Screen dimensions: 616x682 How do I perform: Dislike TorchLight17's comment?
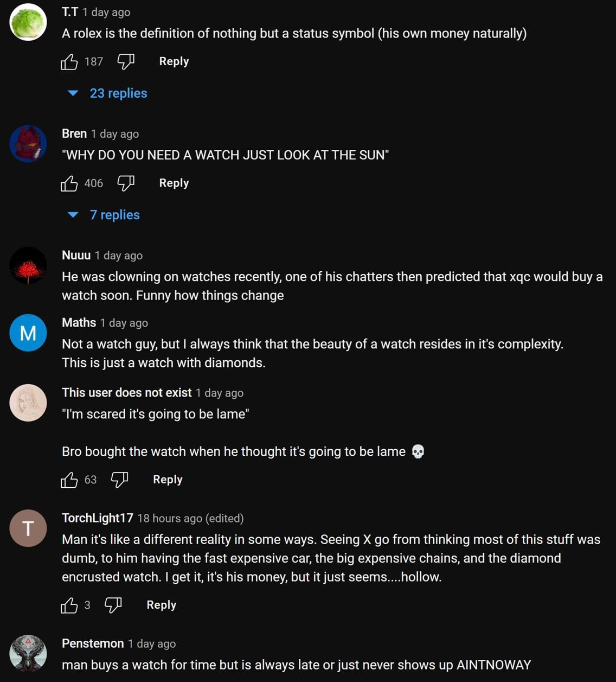click(x=113, y=605)
